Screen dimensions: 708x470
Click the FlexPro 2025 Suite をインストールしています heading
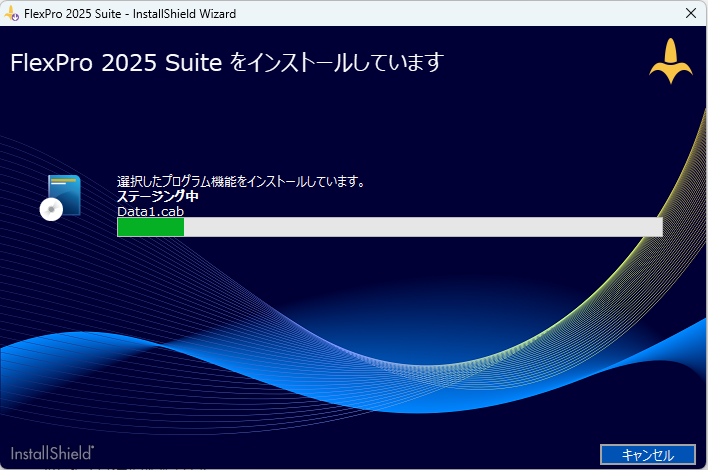tap(227, 62)
